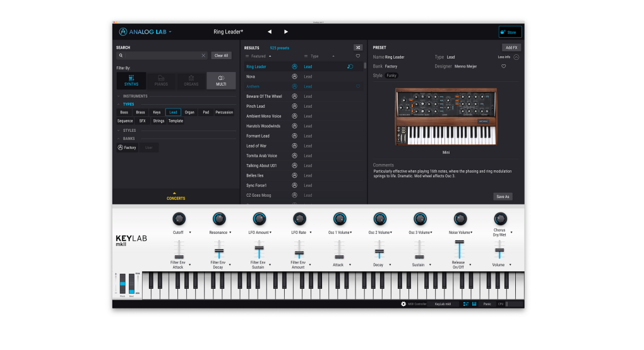Open the Cutoff assignment dropdown
This screenshot has height=350, width=644.
[190, 233]
